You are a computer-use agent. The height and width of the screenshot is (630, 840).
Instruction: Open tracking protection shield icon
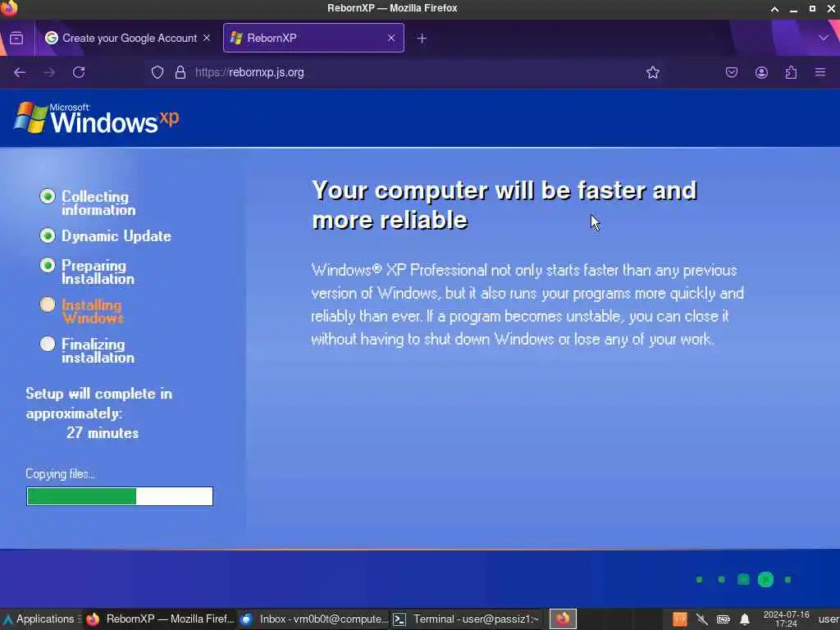click(157, 72)
